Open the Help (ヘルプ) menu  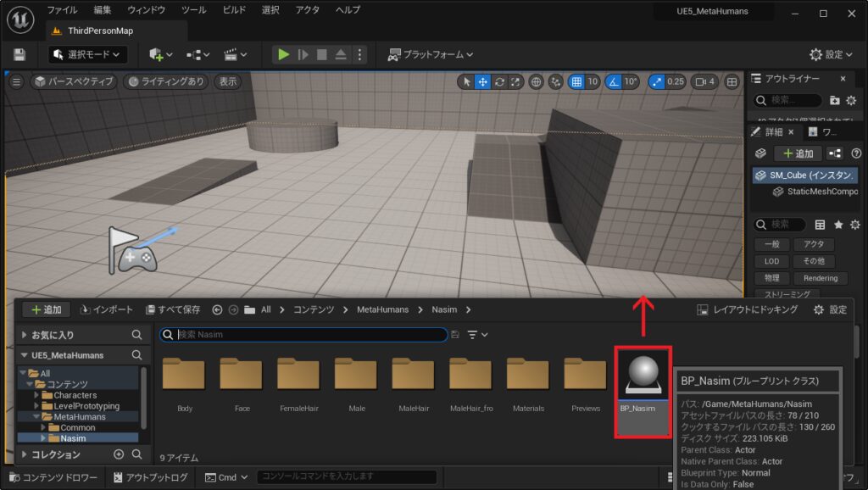(348, 10)
